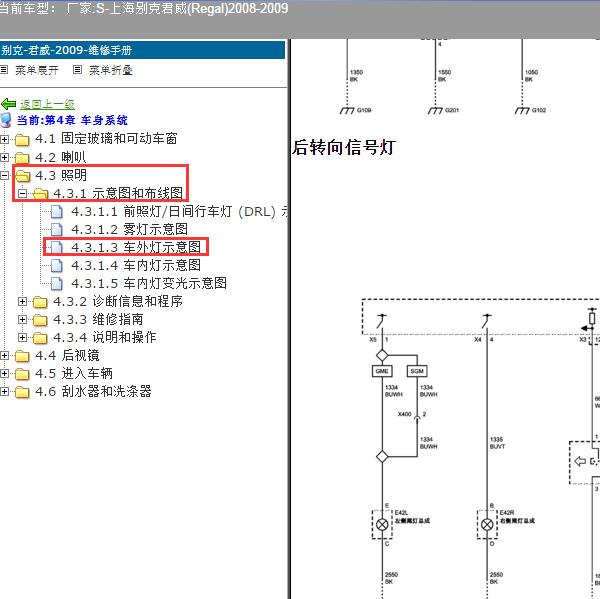The width and height of the screenshot is (600, 599).
Task: Expand 4.4 后视镜 node
Action: coord(4,356)
